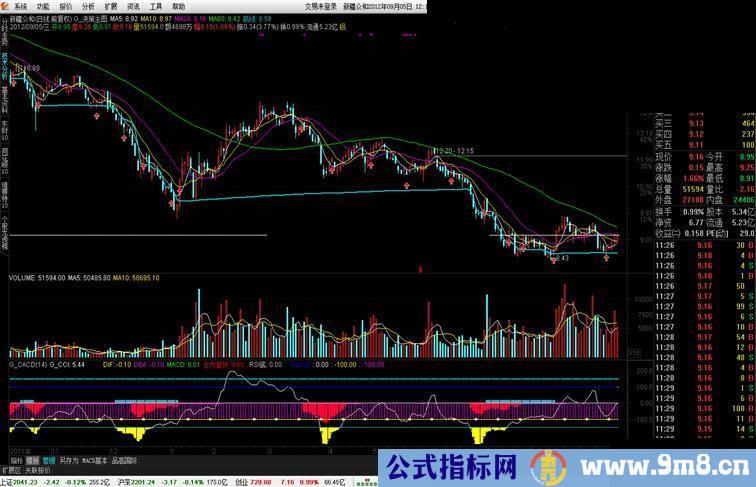The height and width of the screenshot is (487, 756).
Task: Select the 基本资料 sidebar tab
Action: coord(4,97)
